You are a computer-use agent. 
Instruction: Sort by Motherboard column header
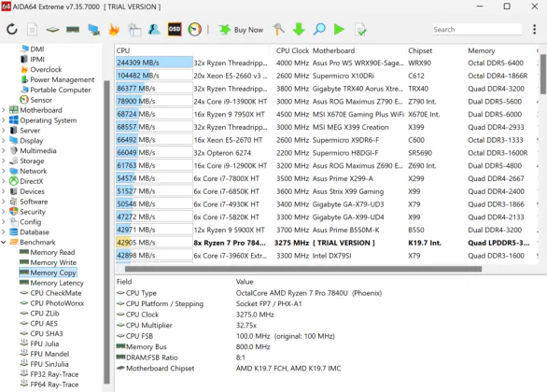333,50
